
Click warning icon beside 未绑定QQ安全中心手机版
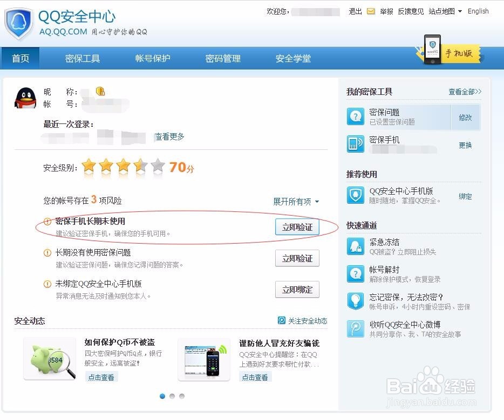click(x=47, y=284)
